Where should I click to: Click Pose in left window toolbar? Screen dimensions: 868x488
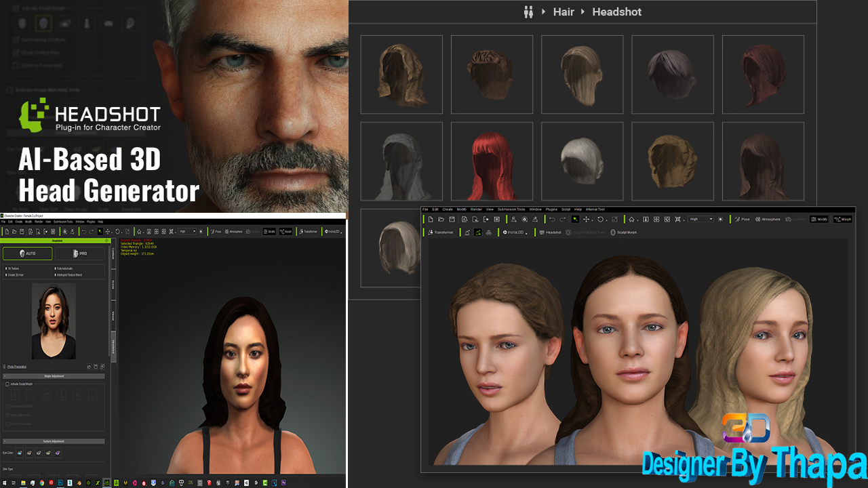point(216,231)
